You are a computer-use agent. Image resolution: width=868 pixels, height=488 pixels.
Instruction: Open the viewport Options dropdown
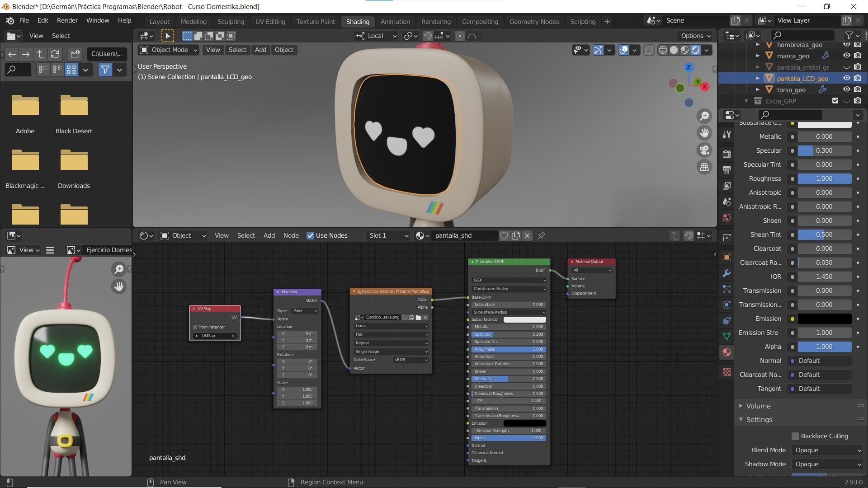coord(696,36)
